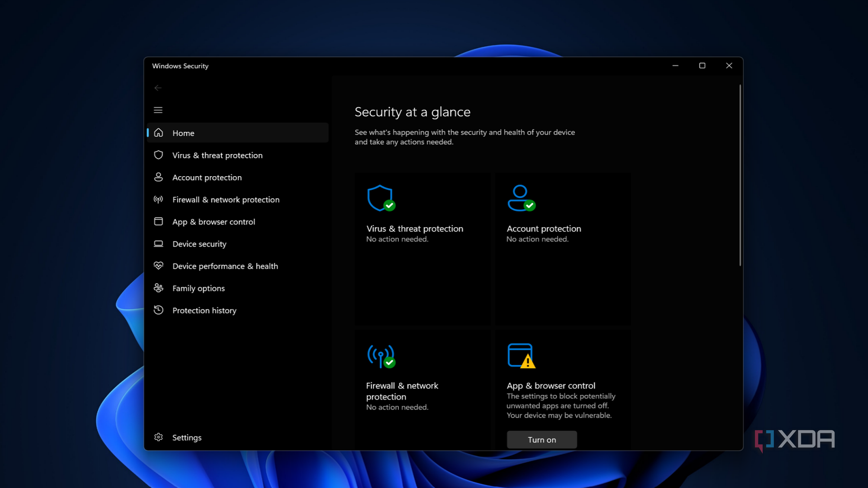The height and width of the screenshot is (488, 868).
Task: Open Device performance & health in sidebar
Action: [238, 266]
